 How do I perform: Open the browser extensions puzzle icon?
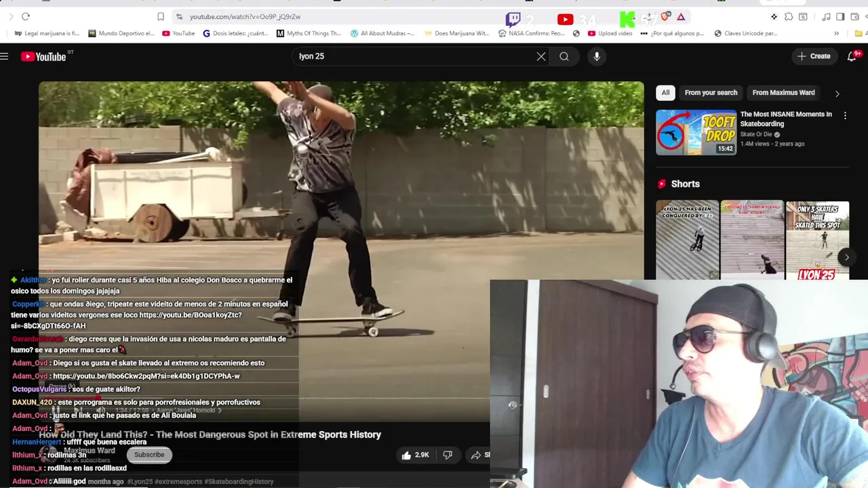pos(789,16)
